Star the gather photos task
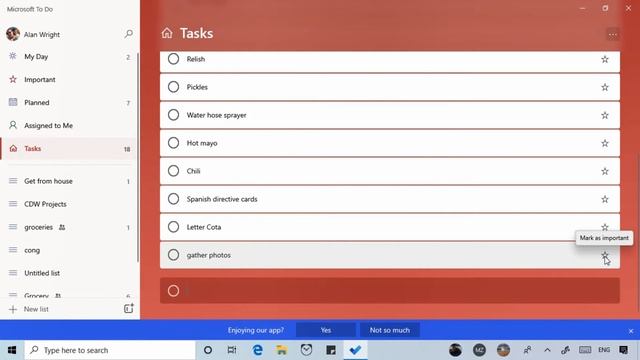Screen dimensions: 640x360 tap(605, 256)
